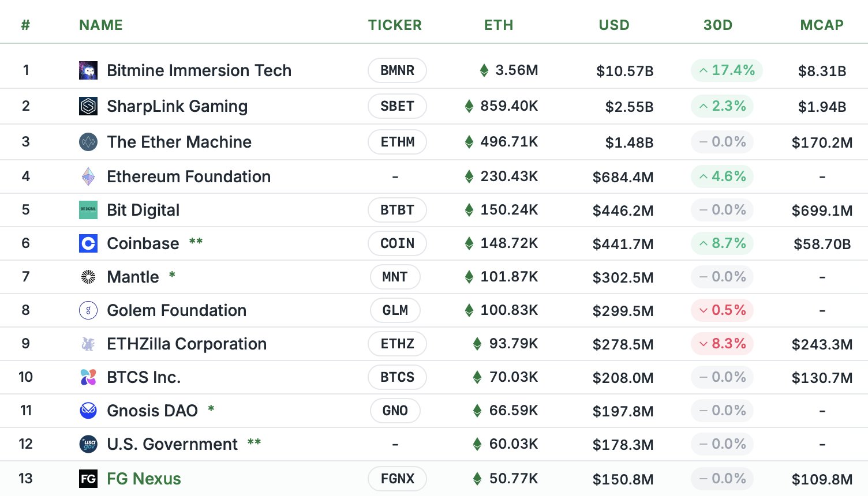Click the Gnosis DAO logo icon
The width and height of the screenshot is (868, 496).
click(88, 411)
